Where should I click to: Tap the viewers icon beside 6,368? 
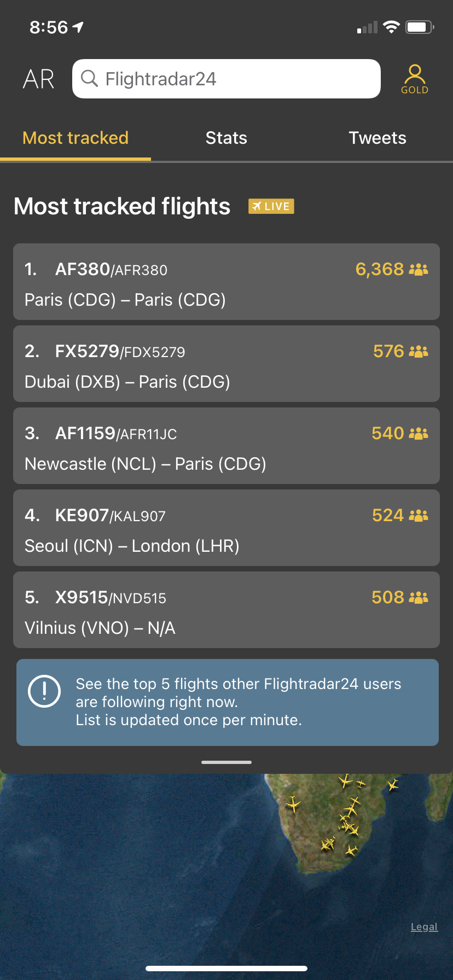coord(419,269)
